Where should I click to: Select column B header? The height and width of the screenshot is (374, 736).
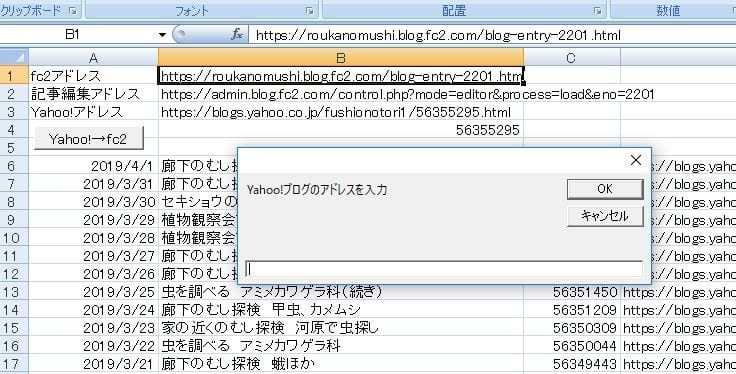click(x=341, y=57)
